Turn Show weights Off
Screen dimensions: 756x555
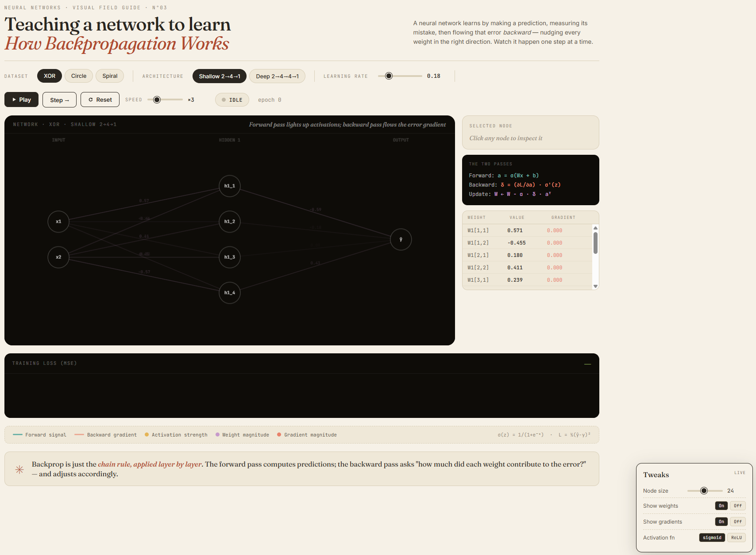(x=737, y=505)
